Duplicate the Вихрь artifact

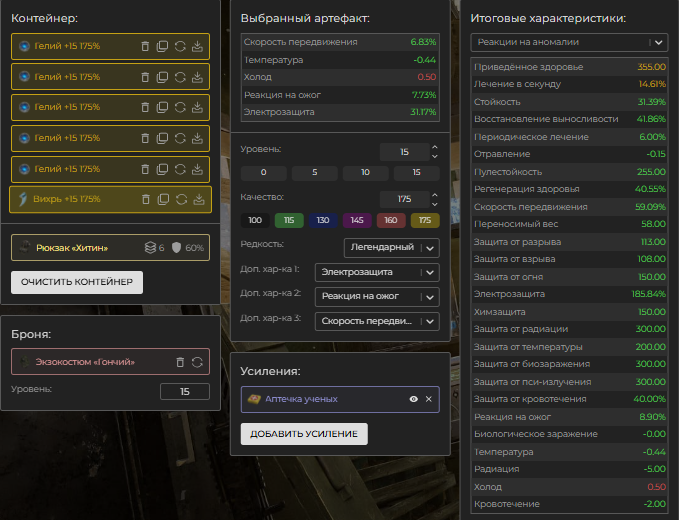[162, 199]
